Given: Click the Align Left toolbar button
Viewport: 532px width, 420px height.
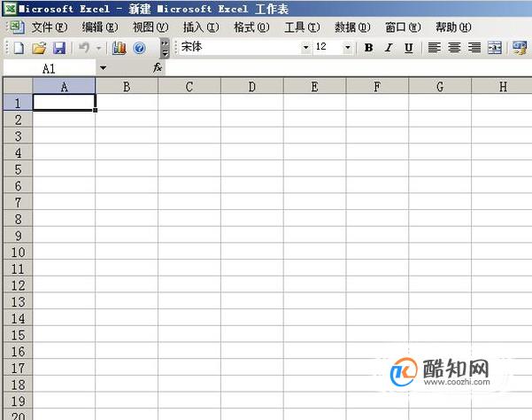Looking at the screenshot, I should click(x=434, y=48).
